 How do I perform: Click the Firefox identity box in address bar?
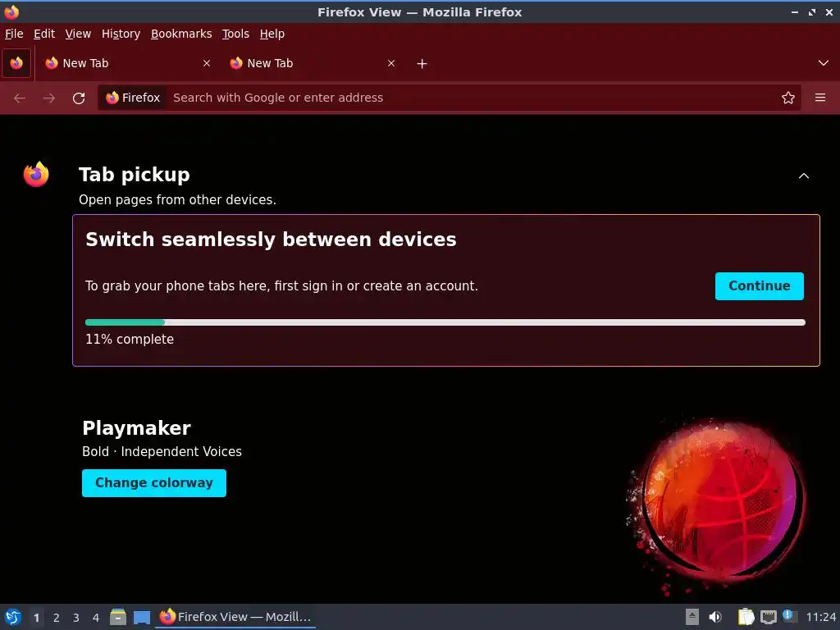134,98
